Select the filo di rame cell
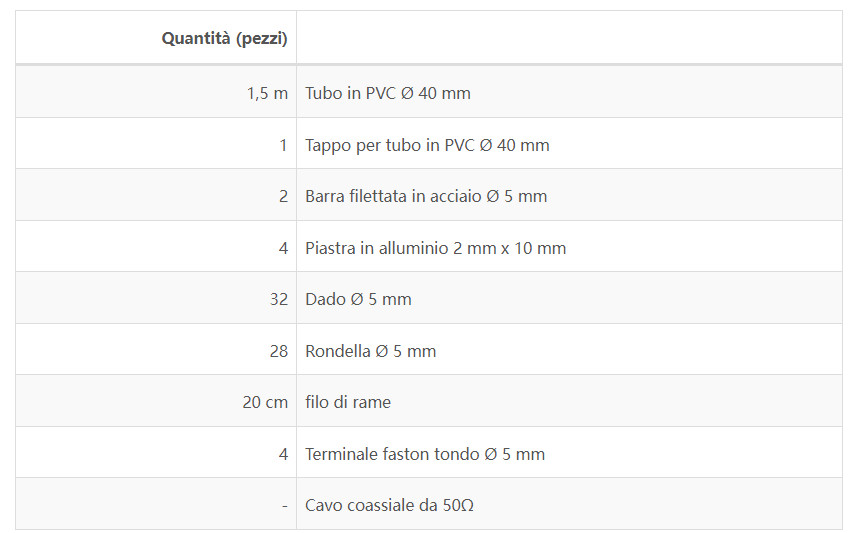Screen dimensions: 850x533 pos(569,401)
